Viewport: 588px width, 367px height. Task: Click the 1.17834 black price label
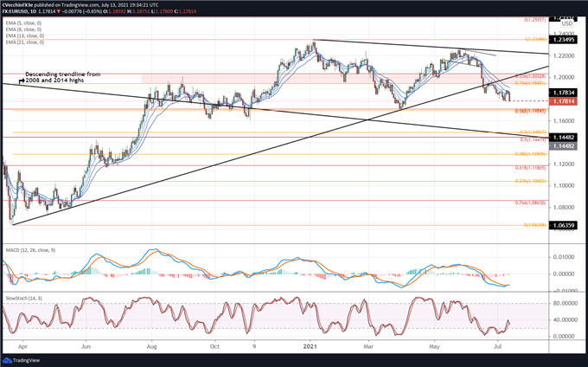[563, 93]
